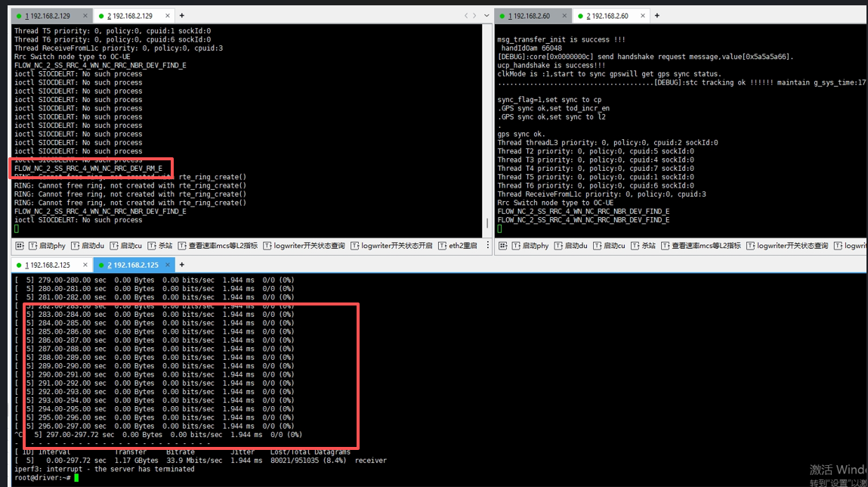The image size is (868, 487).
Task: Open left quick command bar overflow menu
Action: point(487,246)
